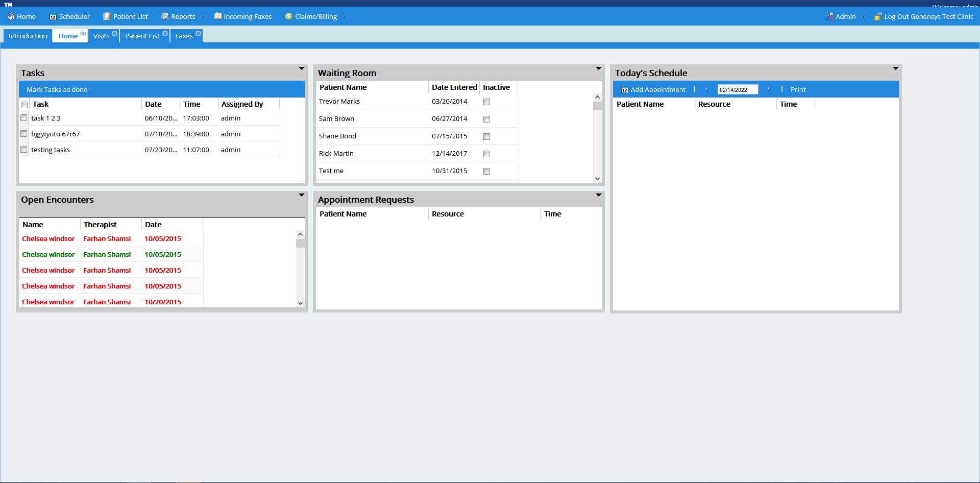This screenshot has width=980, height=483.
Task: Close the Faxes tab with its close icon
Action: (x=199, y=34)
